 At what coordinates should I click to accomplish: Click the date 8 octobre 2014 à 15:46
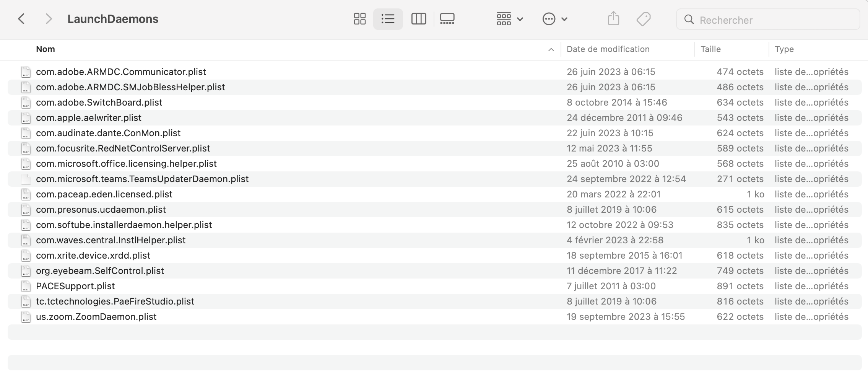(x=617, y=102)
